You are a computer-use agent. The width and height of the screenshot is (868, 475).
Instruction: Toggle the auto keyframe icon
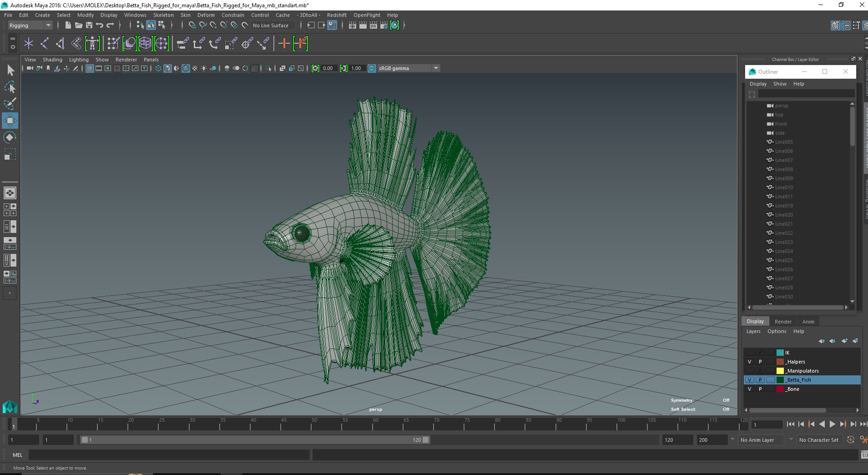click(851, 440)
